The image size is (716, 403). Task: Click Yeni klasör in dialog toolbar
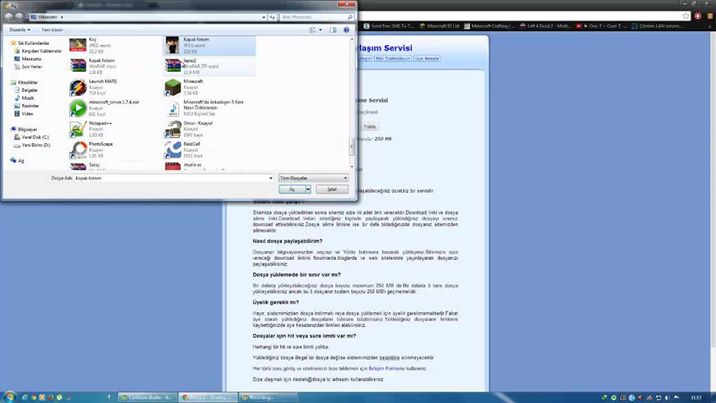[52, 30]
